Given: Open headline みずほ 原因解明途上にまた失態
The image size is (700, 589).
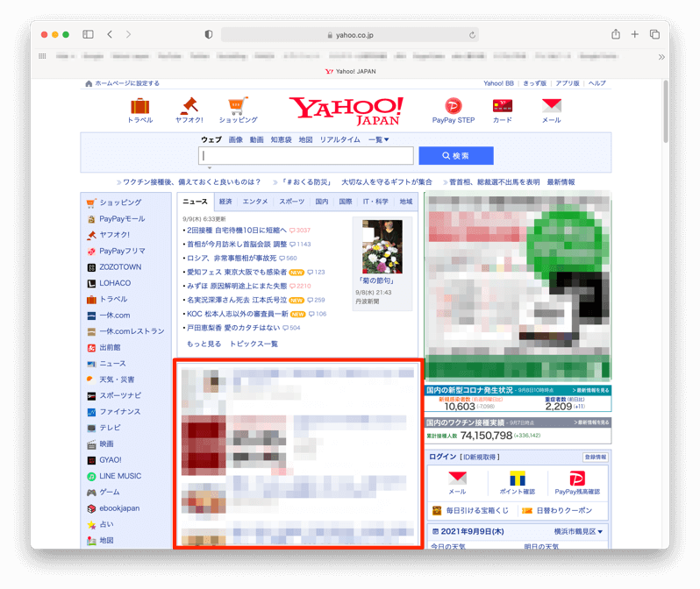Looking at the screenshot, I should (237, 286).
